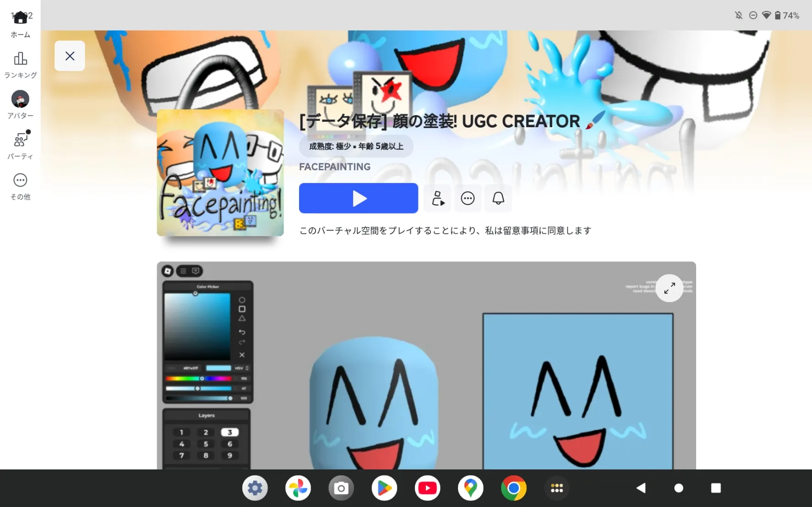The height and width of the screenshot is (507, 812).
Task: Tap the experience title 顔の塗装! UGC CREATOR
Action: (x=452, y=121)
